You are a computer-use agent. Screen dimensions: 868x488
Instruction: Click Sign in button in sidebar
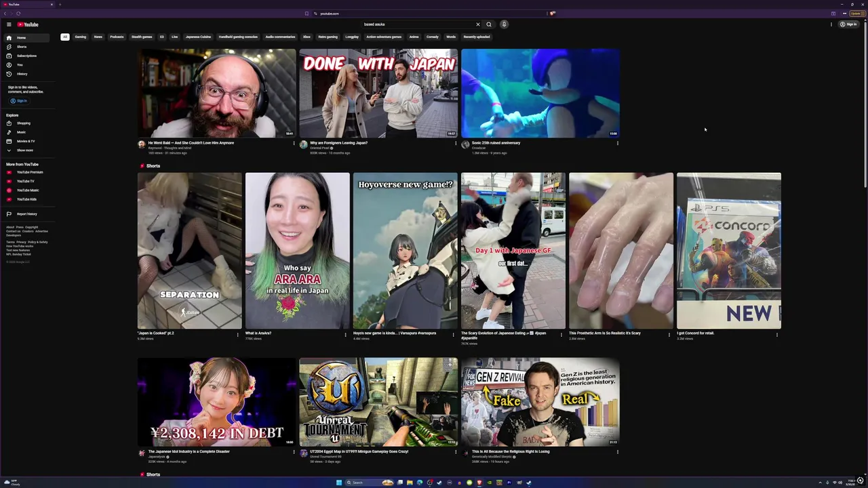point(19,101)
